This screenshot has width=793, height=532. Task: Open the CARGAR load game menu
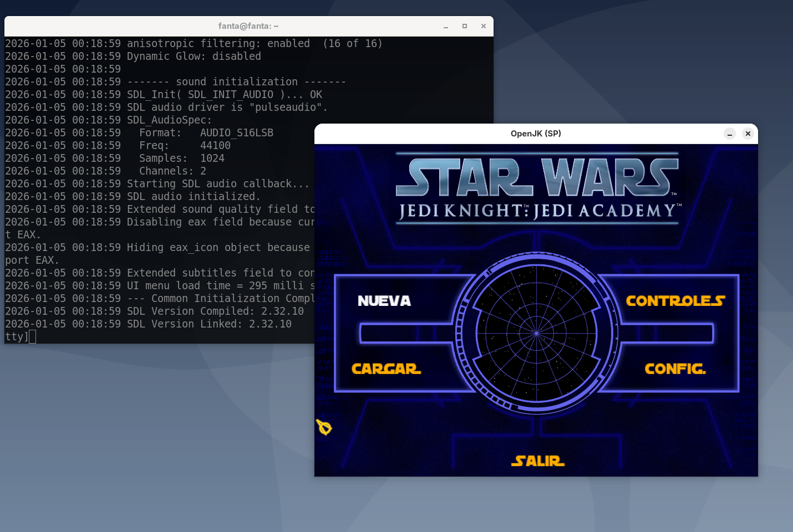point(386,369)
